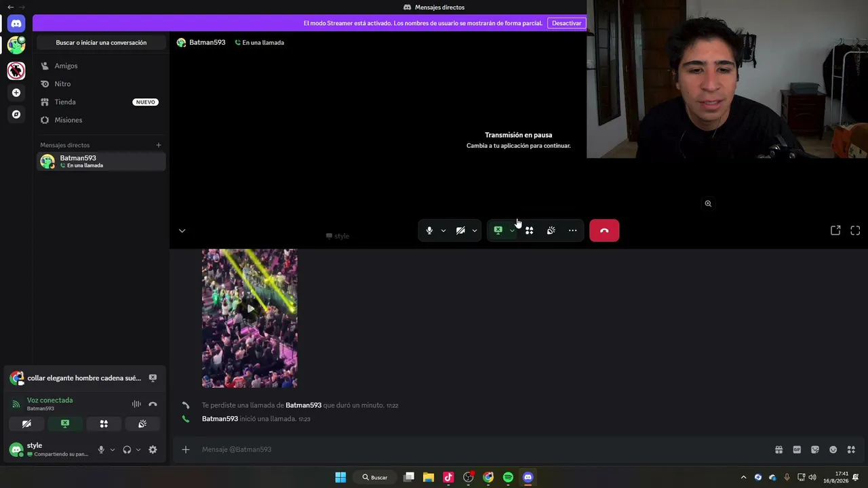Open the system volume tray icon
868x488 pixels.
pos(812,477)
